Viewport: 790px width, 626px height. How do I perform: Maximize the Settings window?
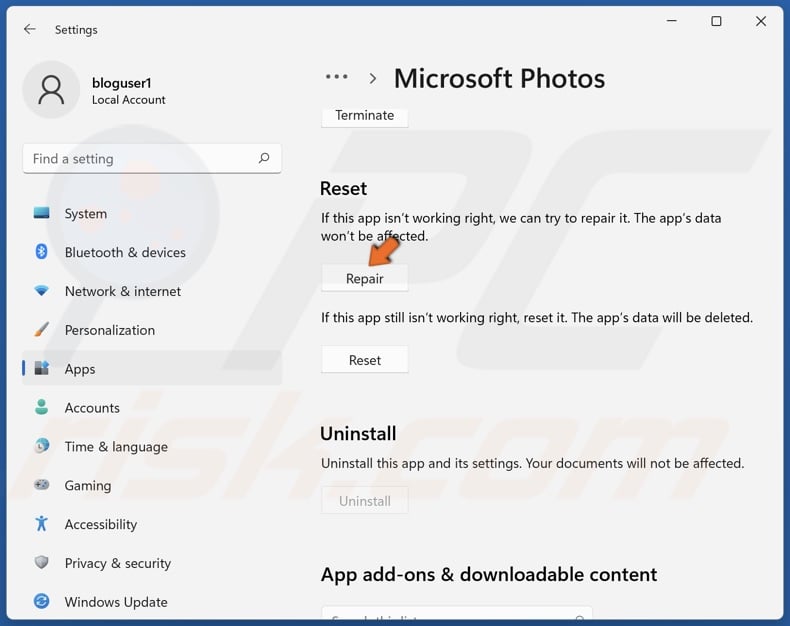click(x=716, y=21)
